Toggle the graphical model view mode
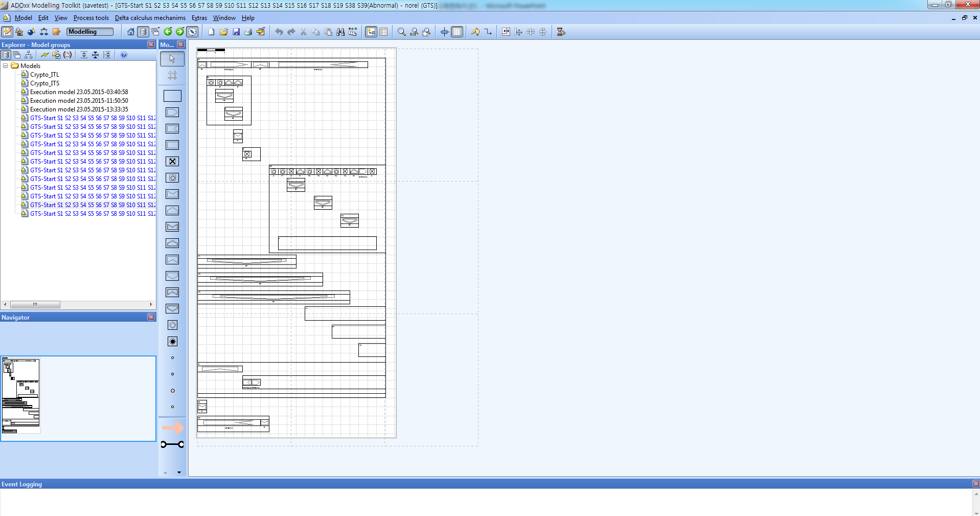Screen dimensions: 980x516 tap(371, 32)
